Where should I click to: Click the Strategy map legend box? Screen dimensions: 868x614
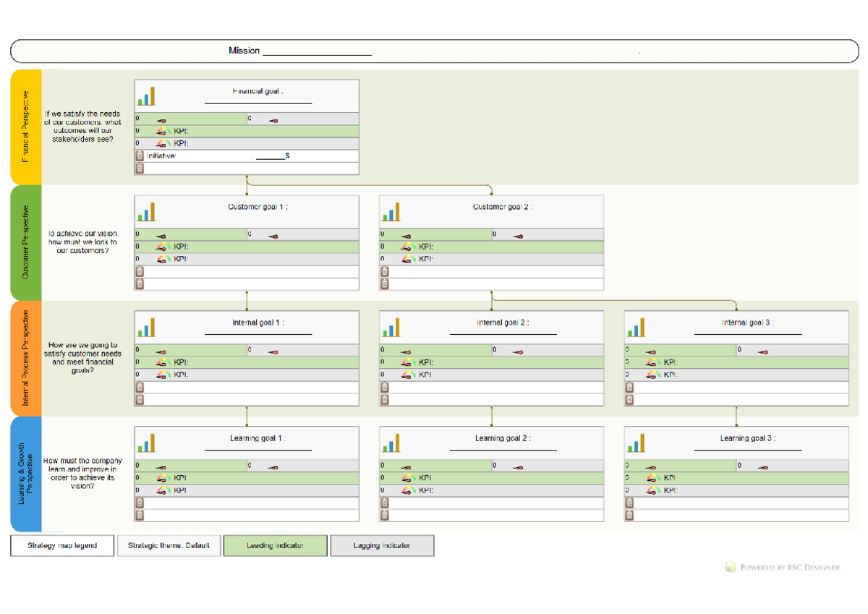click(x=62, y=545)
